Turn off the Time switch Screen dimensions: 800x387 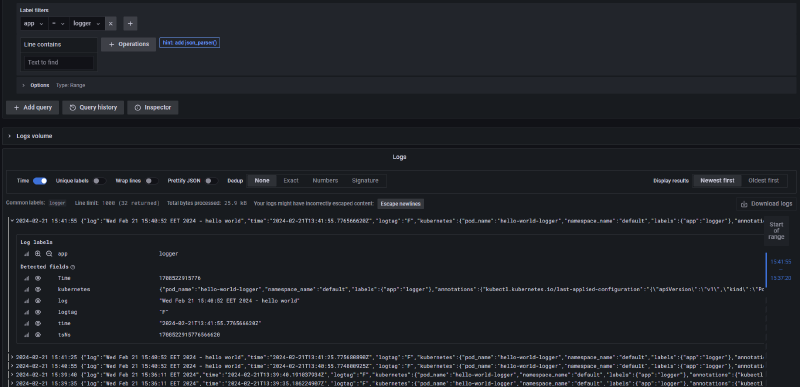pos(40,180)
